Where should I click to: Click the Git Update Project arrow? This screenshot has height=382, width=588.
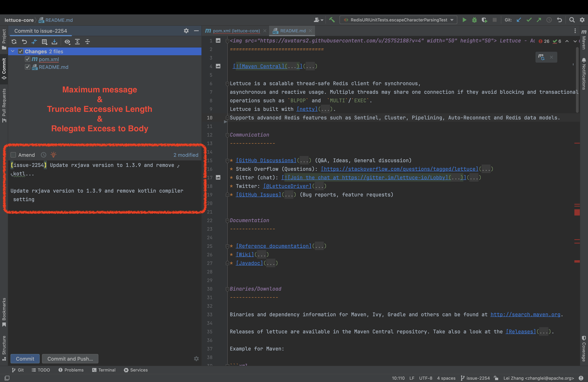pyautogui.click(x=519, y=20)
